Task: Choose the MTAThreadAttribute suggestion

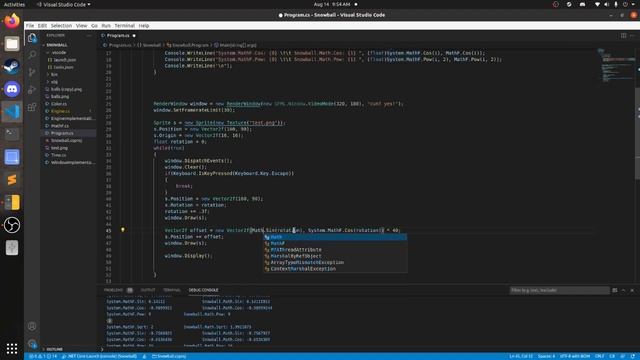Action: [335, 250]
